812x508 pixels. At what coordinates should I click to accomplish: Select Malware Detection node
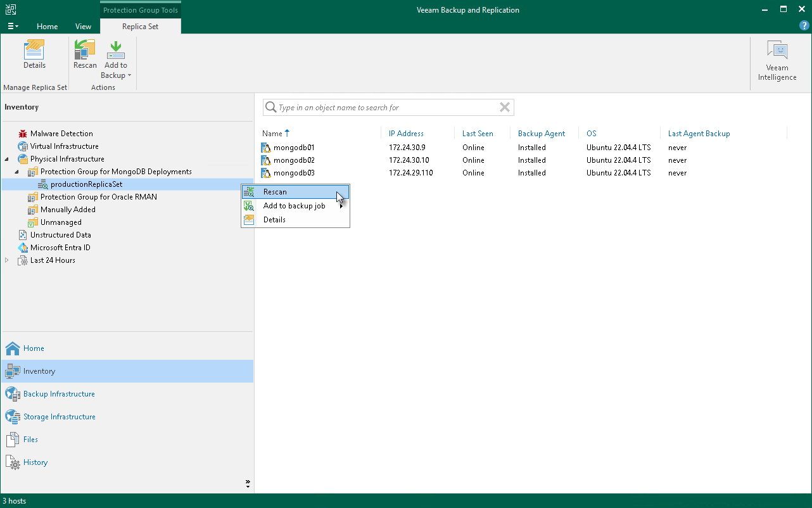(x=61, y=134)
